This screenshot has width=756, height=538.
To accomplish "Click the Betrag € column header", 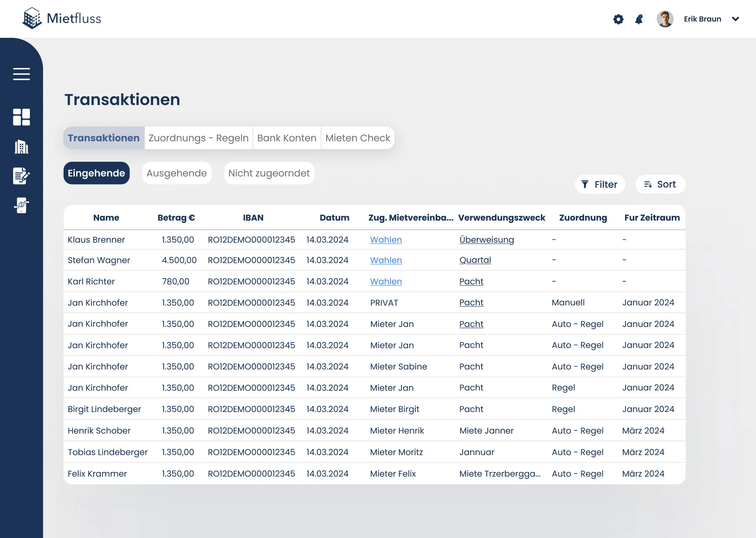I will (176, 218).
